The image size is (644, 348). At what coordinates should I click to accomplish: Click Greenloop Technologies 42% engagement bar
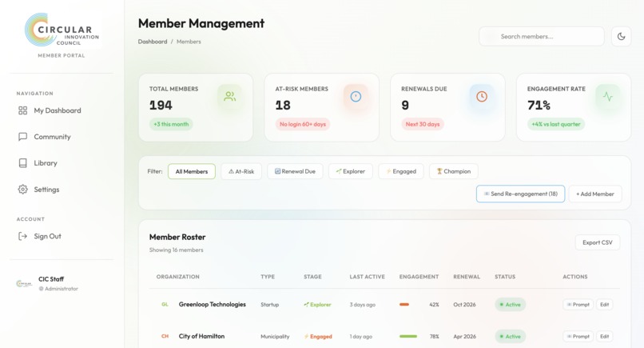(404, 304)
